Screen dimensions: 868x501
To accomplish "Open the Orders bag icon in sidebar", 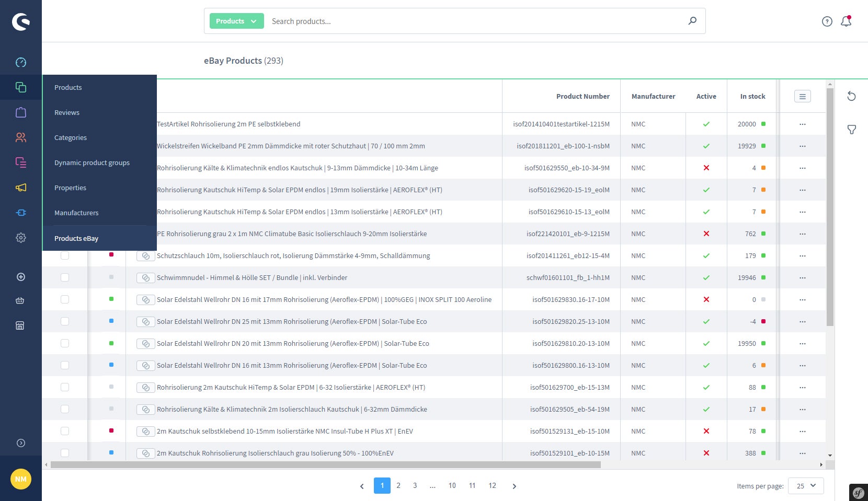I will coord(21,112).
